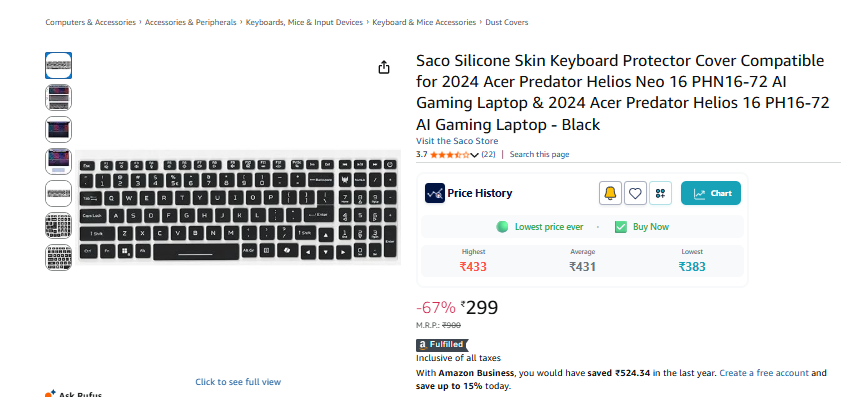
Task: Click the Price History logo icon
Action: point(435,193)
